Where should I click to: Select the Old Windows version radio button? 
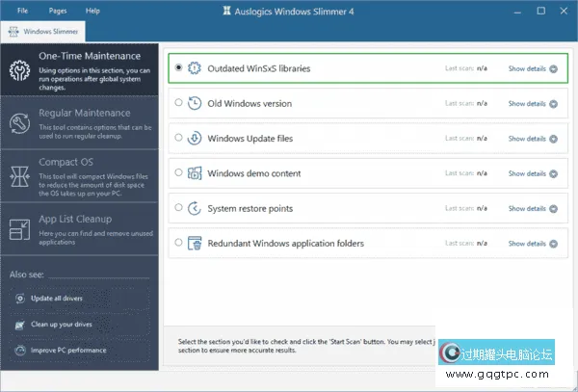click(178, 103)
